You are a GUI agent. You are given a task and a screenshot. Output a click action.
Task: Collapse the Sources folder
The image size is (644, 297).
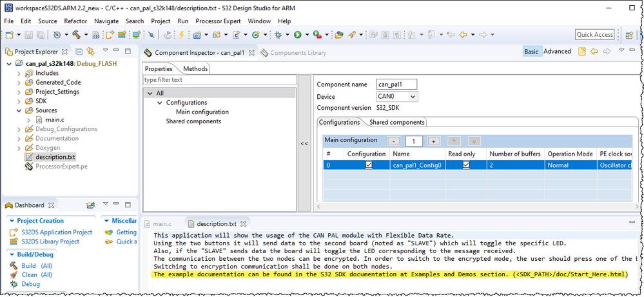[19, 110]
